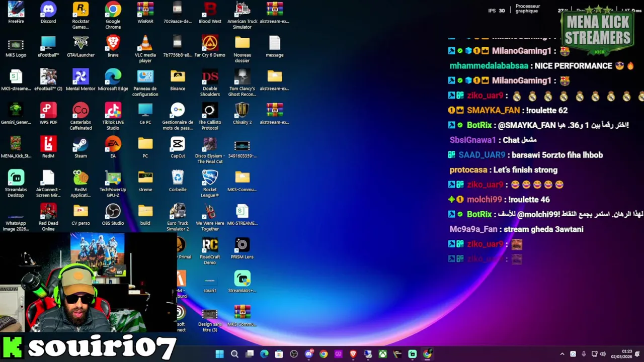Image resolution: width=644 pixels, height=362 pixels.
Task: Select the AirConnect Screen Mirror file
Action: (x=48, y=184)
